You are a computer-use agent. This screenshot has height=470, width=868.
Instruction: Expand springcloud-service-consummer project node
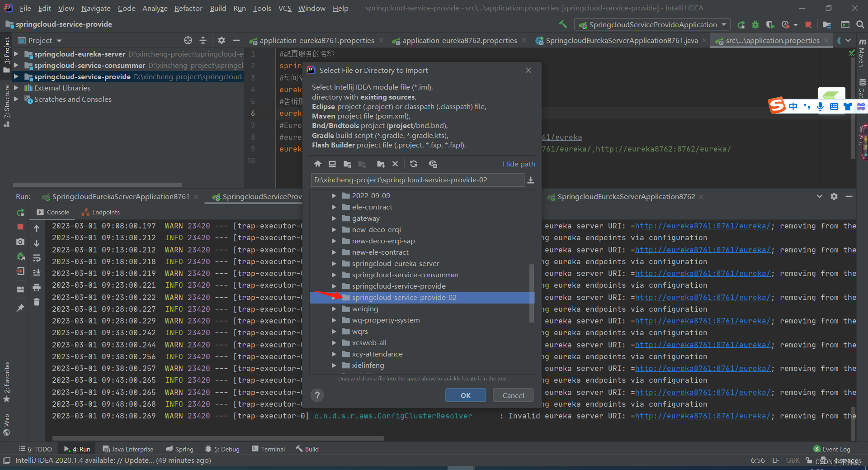tap(16, 65)
